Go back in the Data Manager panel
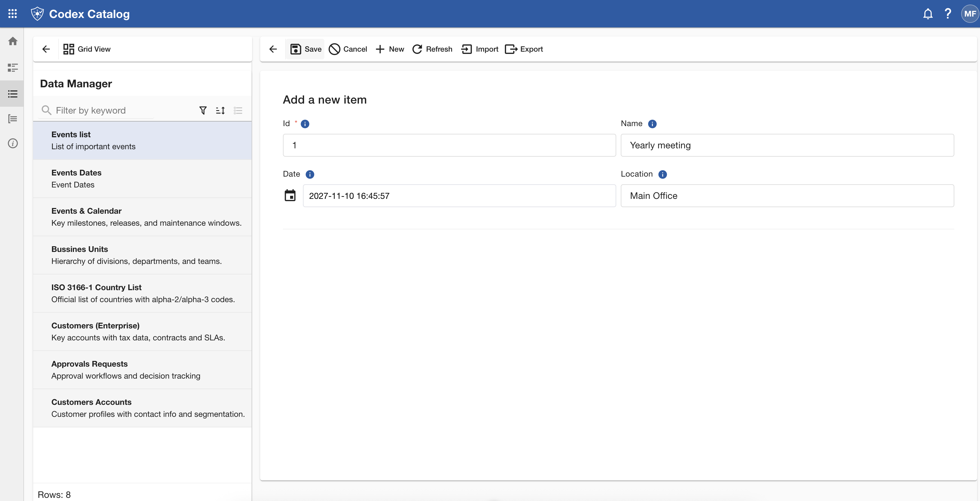Image resolution: width=980 pixels, height=501 pixels. [46, 49]
